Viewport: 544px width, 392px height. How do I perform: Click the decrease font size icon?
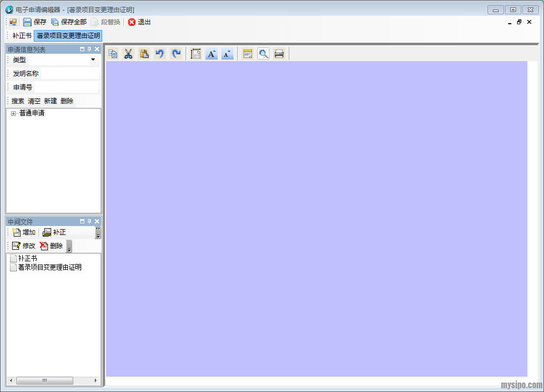click(x=227, y=54)
